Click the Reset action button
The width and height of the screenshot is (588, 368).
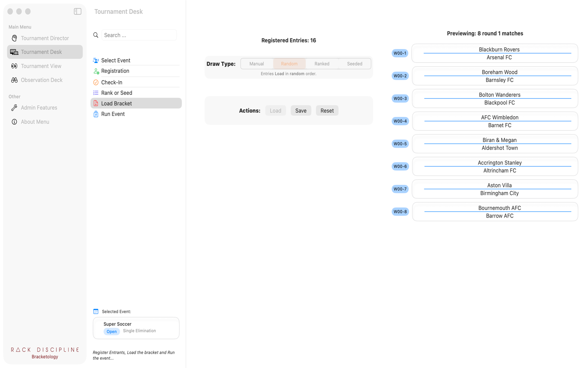click(327, 111)
